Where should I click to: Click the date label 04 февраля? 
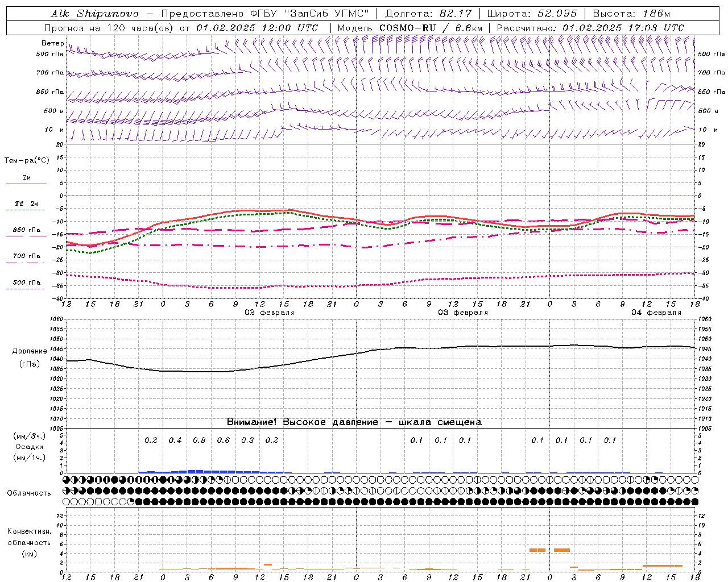click(x=656, y=313)
